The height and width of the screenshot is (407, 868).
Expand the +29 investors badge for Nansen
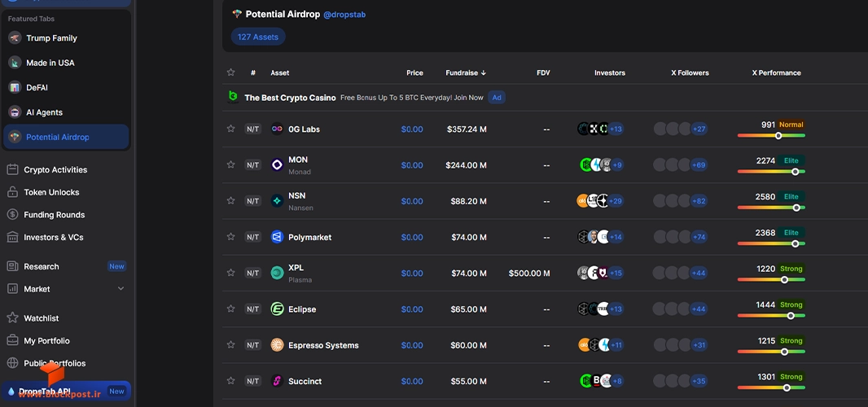(x=616, y=201)
